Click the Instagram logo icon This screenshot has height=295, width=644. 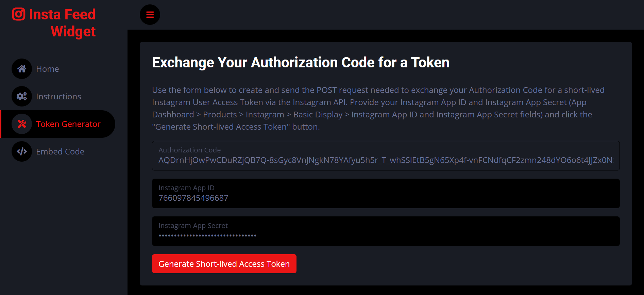pos(19,14)
